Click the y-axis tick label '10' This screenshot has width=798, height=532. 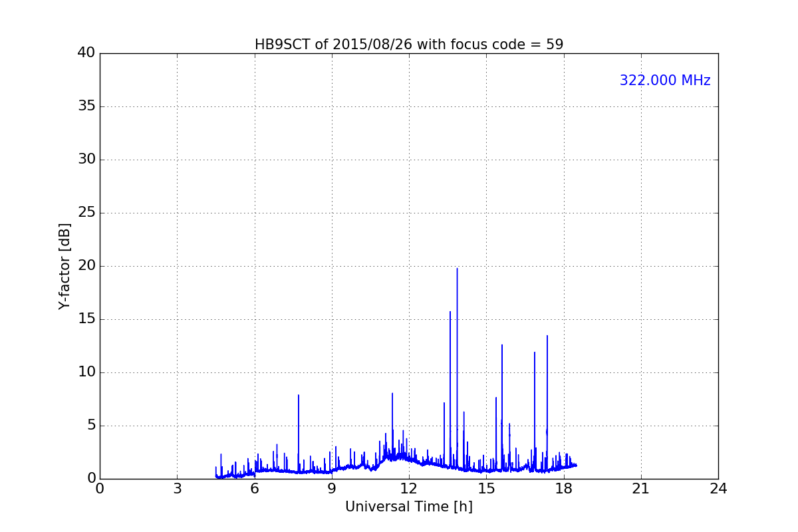(86, 372)
